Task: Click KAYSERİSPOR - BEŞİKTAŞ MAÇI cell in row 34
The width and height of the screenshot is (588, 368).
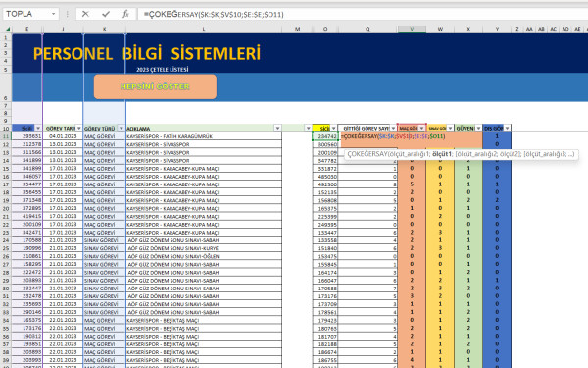Action: click(204, 320)
